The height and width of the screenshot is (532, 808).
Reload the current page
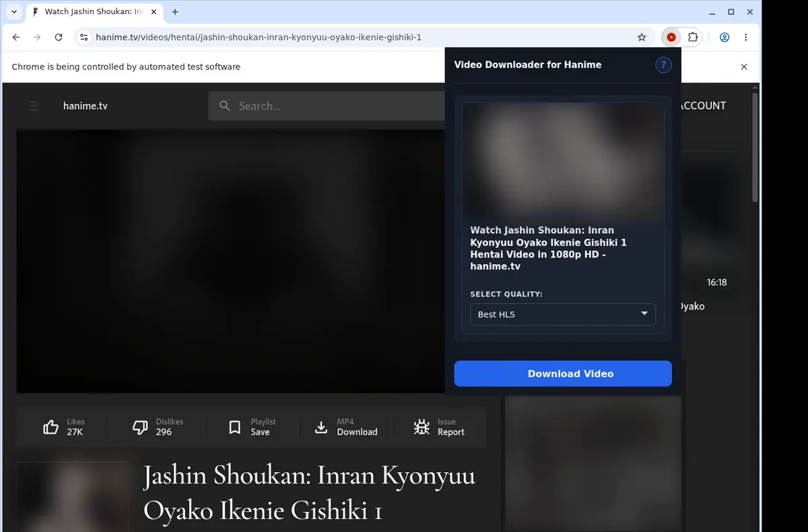[x=59, y=37]
